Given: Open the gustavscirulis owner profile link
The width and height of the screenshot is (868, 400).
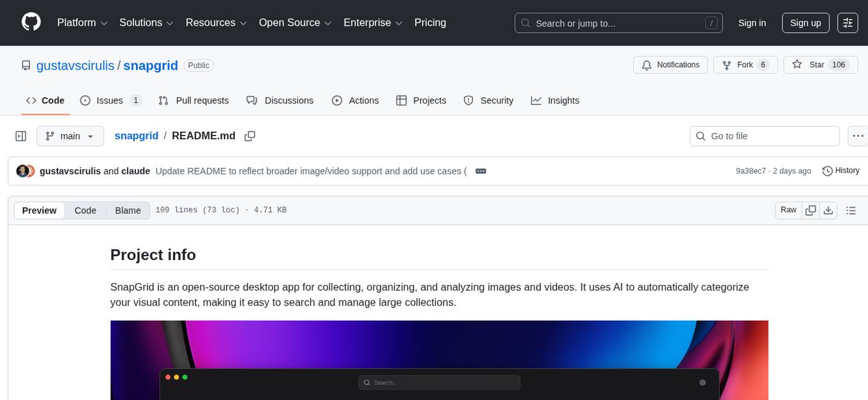Looking at the screenshot, I should [x=75, y=66].
